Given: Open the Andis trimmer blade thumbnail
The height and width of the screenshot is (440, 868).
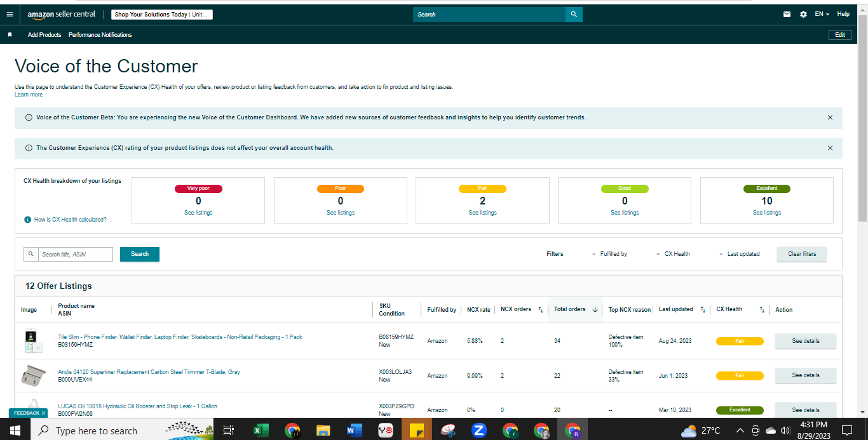Looking at the screenshot, I should pos(33,375).
